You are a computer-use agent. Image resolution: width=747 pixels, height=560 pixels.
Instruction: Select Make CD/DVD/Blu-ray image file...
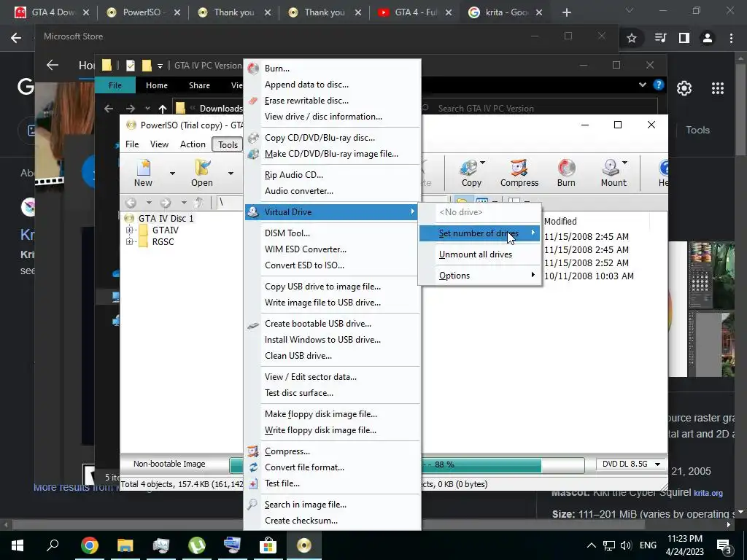333,154
